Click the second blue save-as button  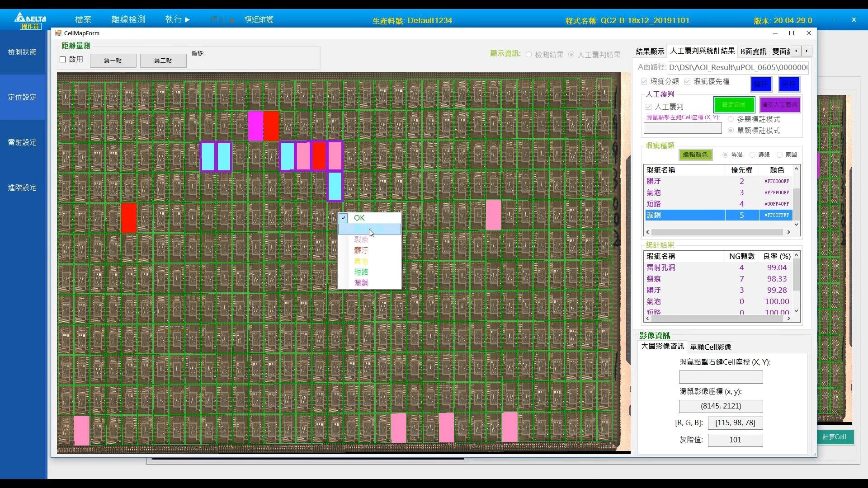pos(788,84)
